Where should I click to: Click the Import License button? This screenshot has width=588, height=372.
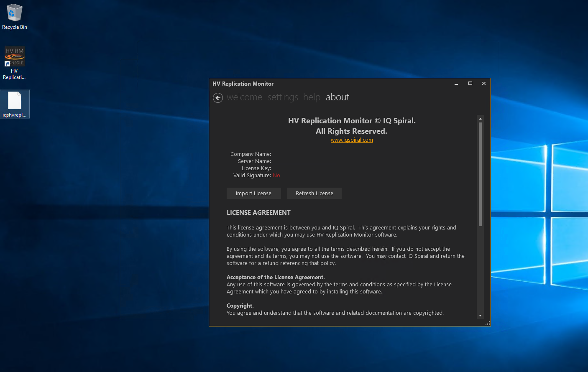click(253, 193)
